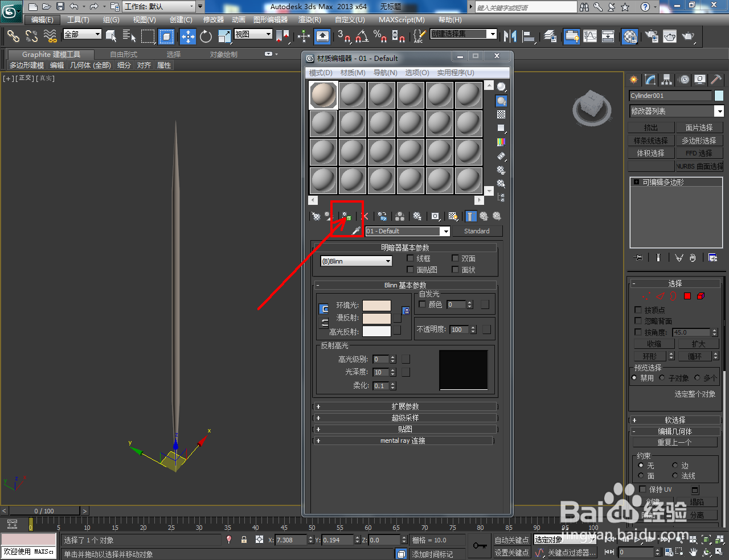Select the 'Go to Parent' icon
Screen dimensions: 729x560
tap(484, 216)
